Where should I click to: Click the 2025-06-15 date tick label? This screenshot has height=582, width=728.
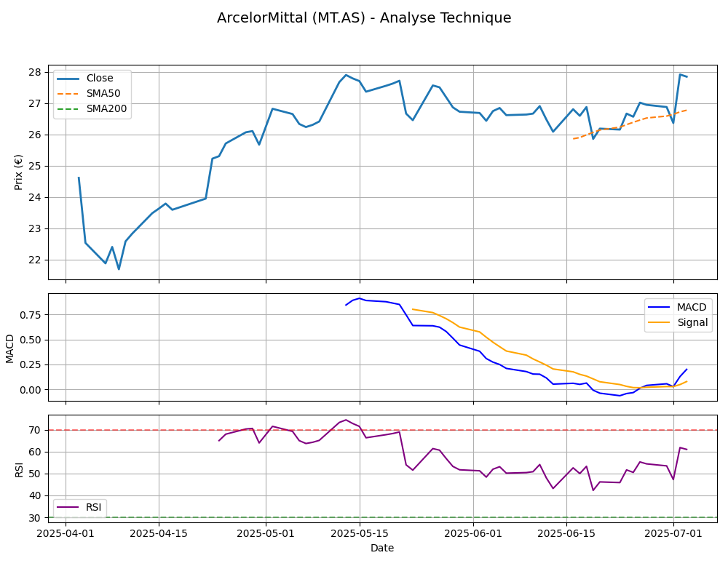tap(566, 533)
